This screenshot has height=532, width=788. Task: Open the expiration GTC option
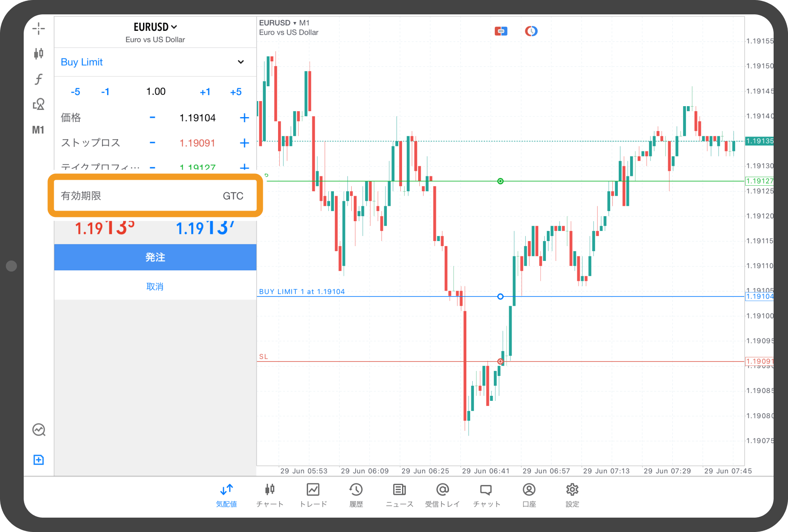point(155,196)
